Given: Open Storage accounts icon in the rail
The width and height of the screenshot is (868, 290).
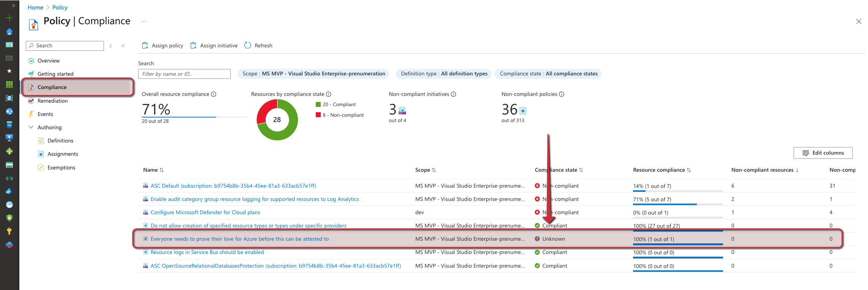Looking at the screenshot, I should (x=9, y=165).
